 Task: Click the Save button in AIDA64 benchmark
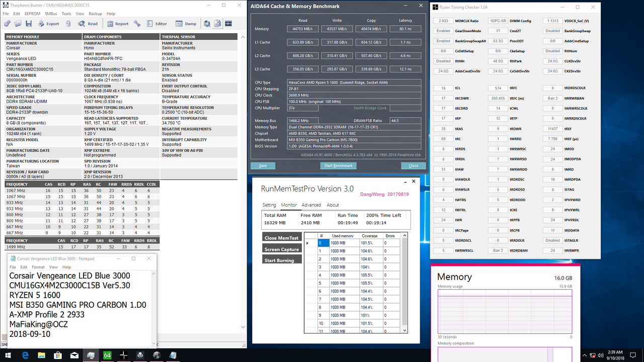tap(263, 165)
